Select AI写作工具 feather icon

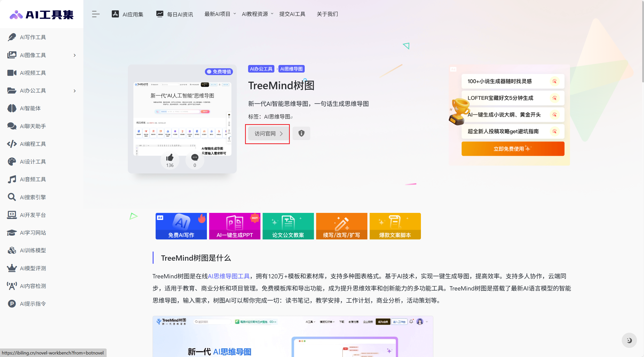pyautogui.click(x=12, y=37)
